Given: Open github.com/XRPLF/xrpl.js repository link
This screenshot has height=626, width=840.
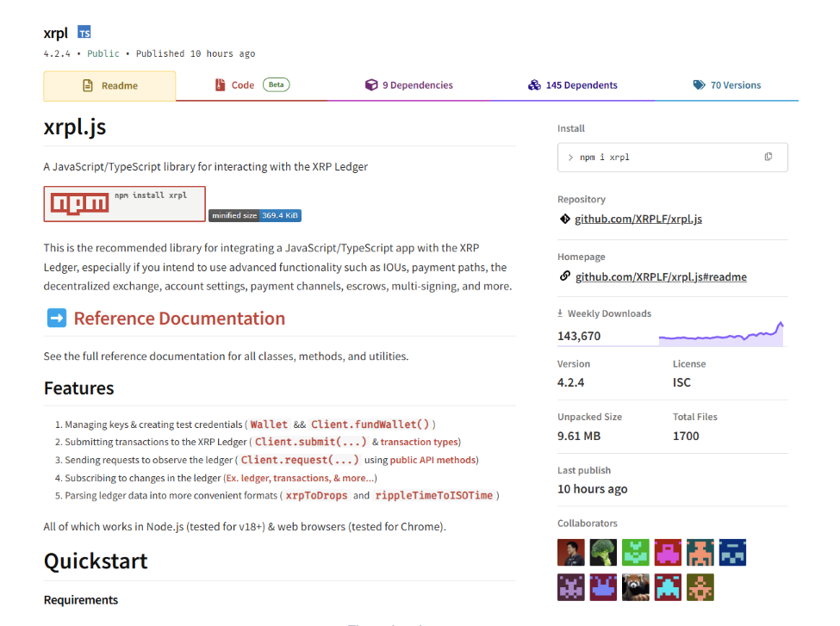Looking at the screenshot, I should [x=638, y=219].
